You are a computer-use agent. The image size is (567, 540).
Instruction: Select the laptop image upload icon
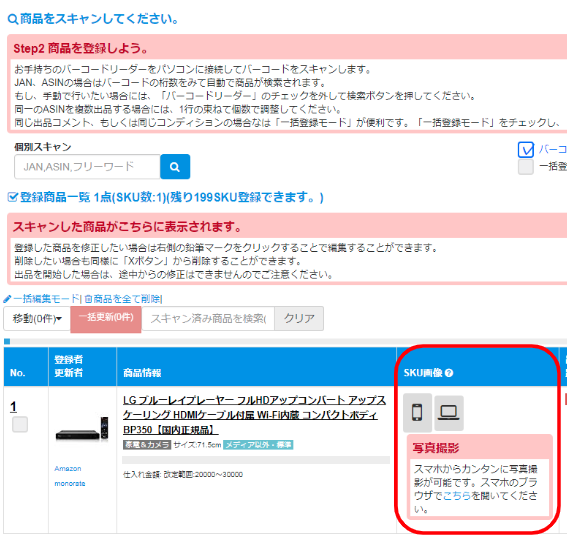[x=449, y=413]
